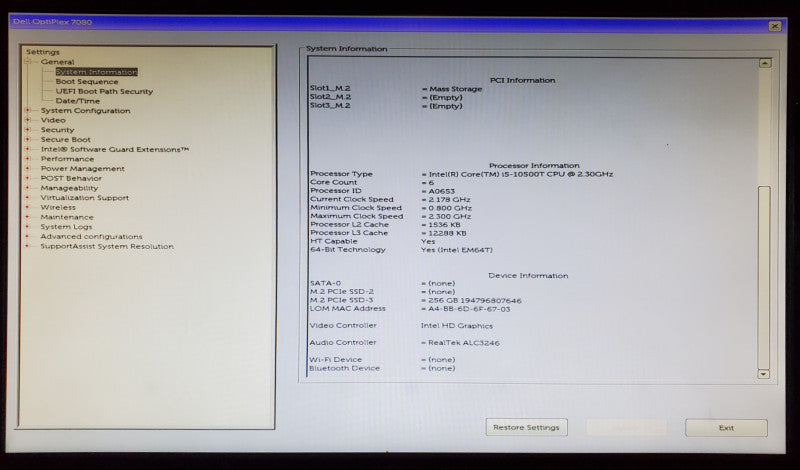The width and height of the screenshot is (800, 470).
Task: Select the Manageability label
Action: (69, 188)
